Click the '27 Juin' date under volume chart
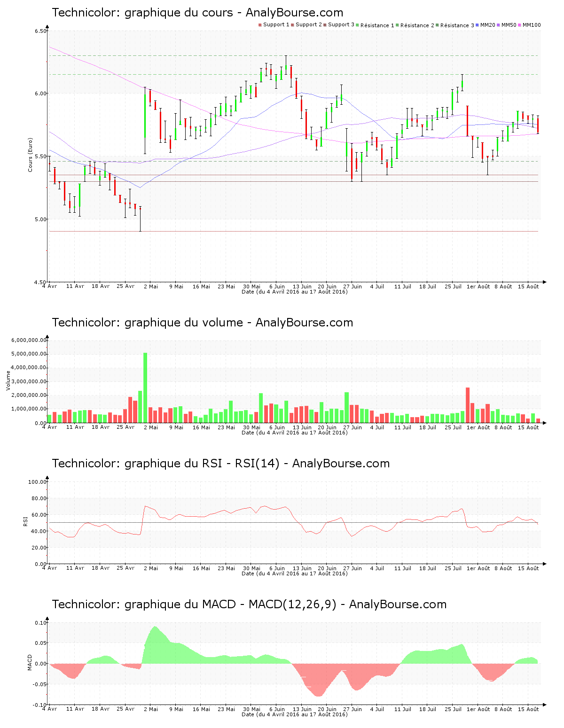This screenshot has height=728, width=564. click(352, 427)
